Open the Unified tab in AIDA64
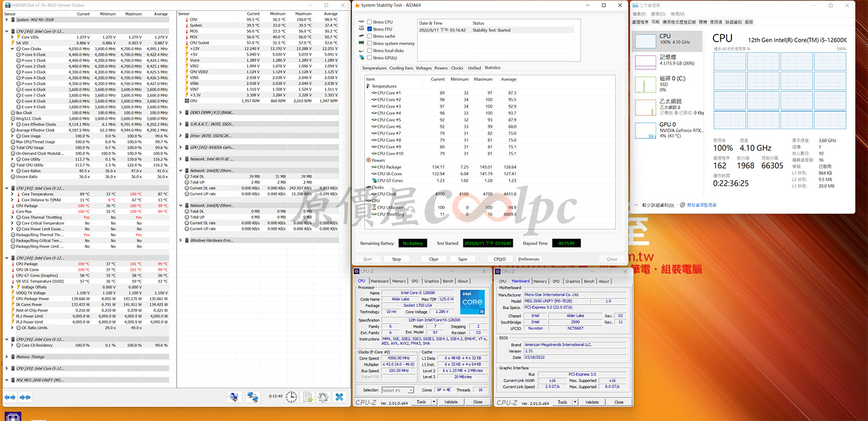868x421 pixels. coord(474,68)
